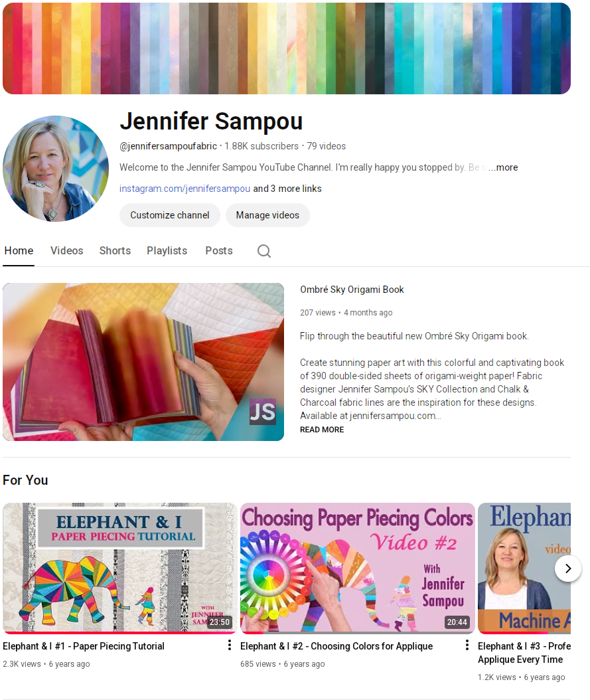Click the JS logo on featured video
The width and height of the screenshot is (590, 700).
coord(263,411)
